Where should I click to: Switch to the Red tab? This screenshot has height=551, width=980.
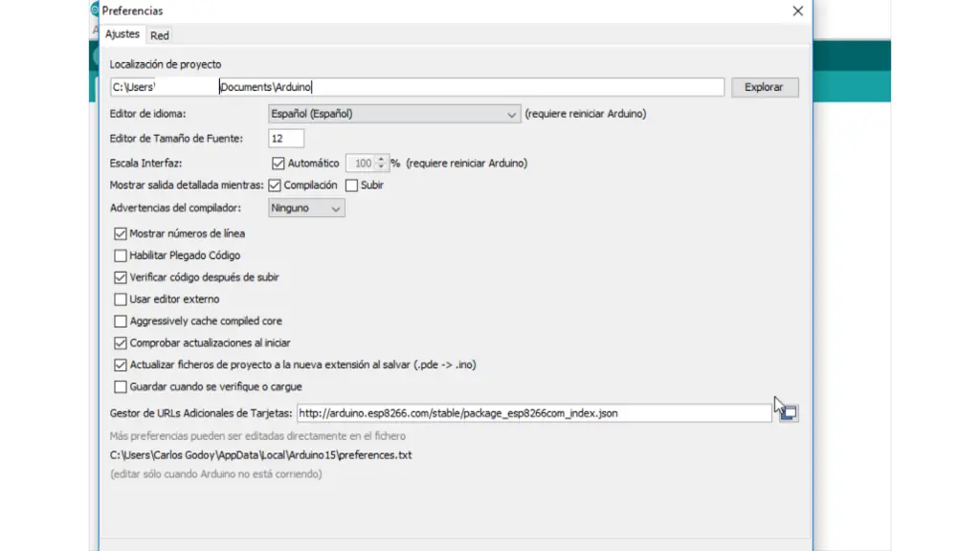[x=160, y=35]
